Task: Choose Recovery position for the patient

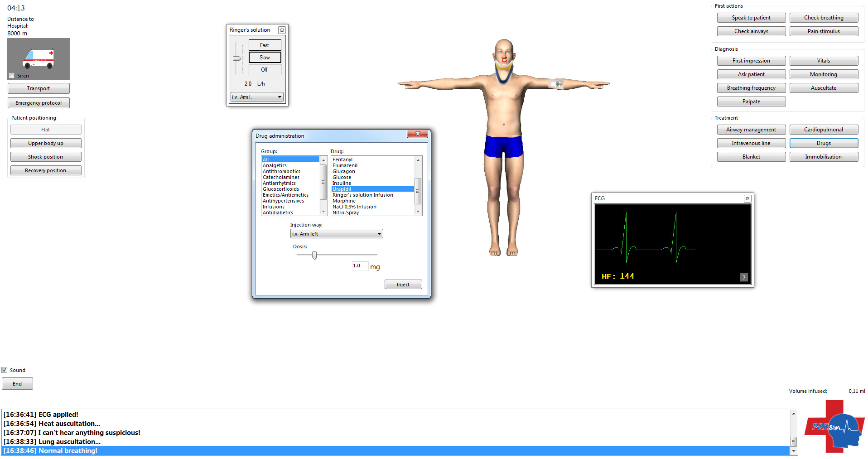Action: click(46, 170)
